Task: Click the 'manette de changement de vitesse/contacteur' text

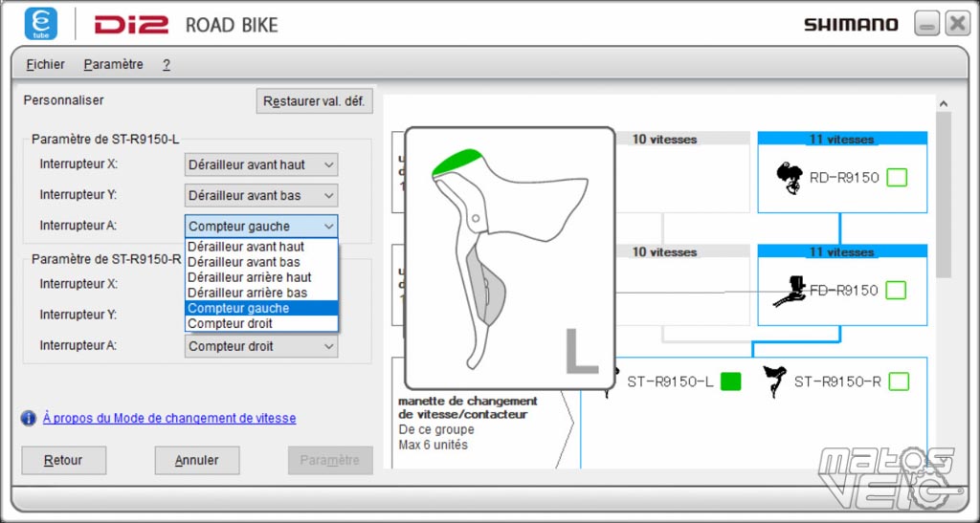Action: click(x=467, y=407)
